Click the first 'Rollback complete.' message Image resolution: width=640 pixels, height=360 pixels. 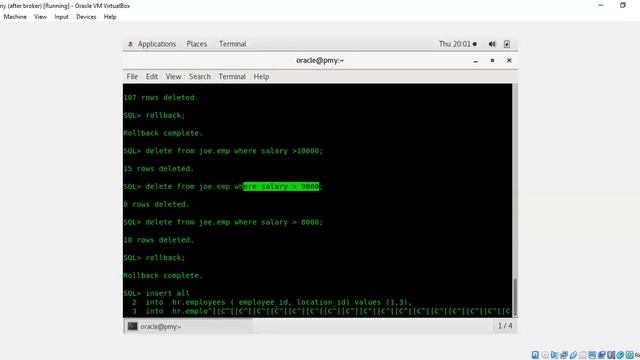click(x=163, y=133)
